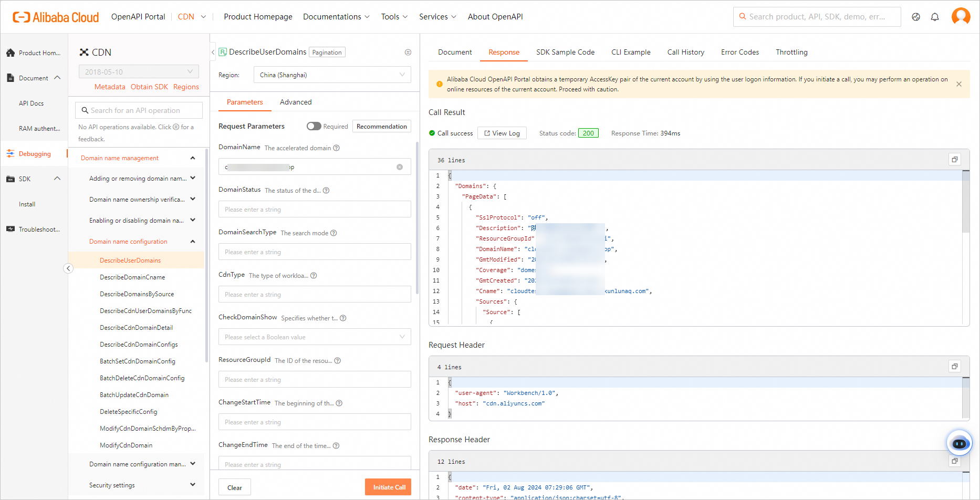Switch to the Advanced parameters tab
Image resolution: width=980 pixels, height=500 pixels.
click(x=296, y=102)
